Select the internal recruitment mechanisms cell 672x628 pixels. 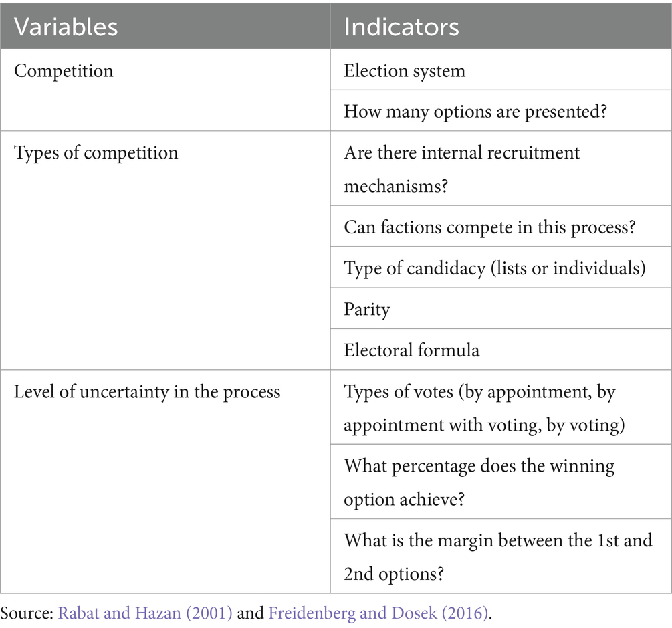501,169
